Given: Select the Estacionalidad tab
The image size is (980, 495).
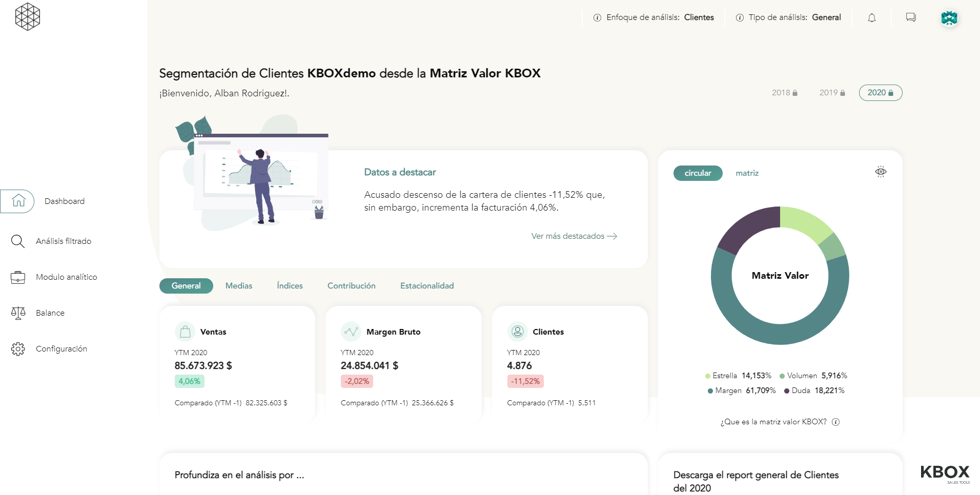Looking at the screenshot, I should point(427,286).
